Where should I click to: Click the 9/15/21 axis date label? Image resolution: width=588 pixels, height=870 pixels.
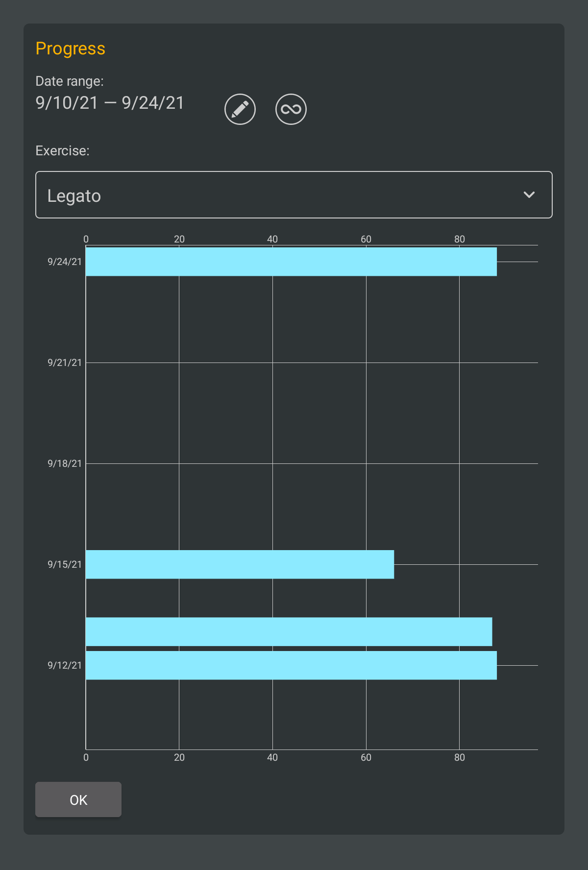(65, 565)
